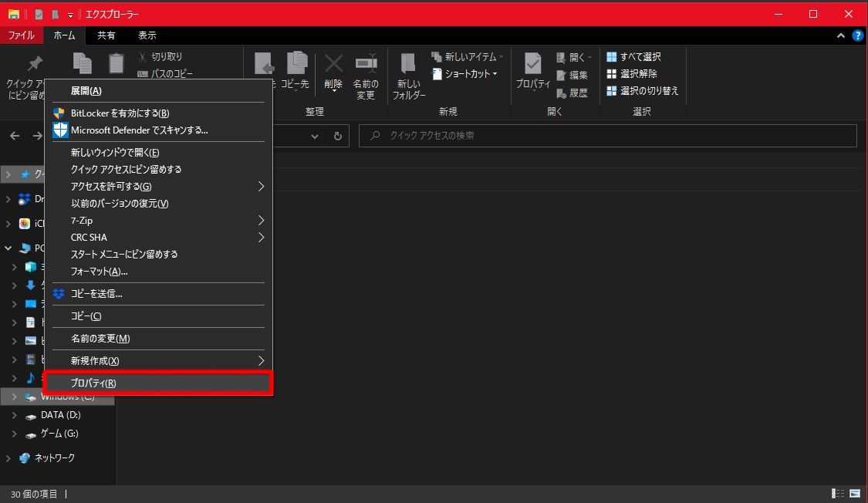Screen dimensions: 868x503
Task: Click Select All (すべて選択) in ribbon
Action: 633,57
